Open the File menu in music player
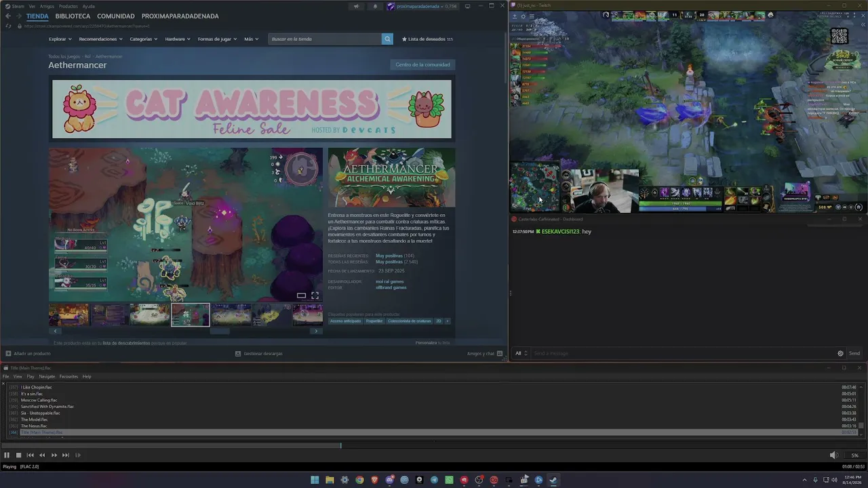868x488 pixels. (6, 376)
